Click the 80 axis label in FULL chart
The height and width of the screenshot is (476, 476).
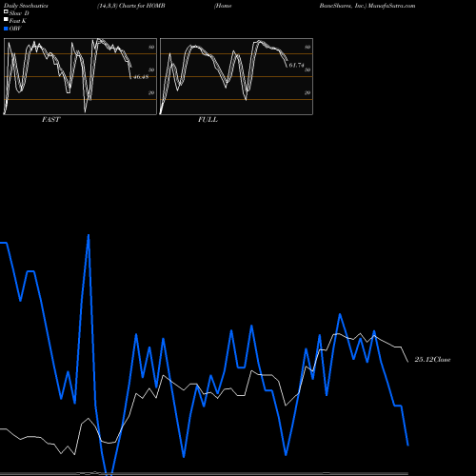(x=307, y=47)
